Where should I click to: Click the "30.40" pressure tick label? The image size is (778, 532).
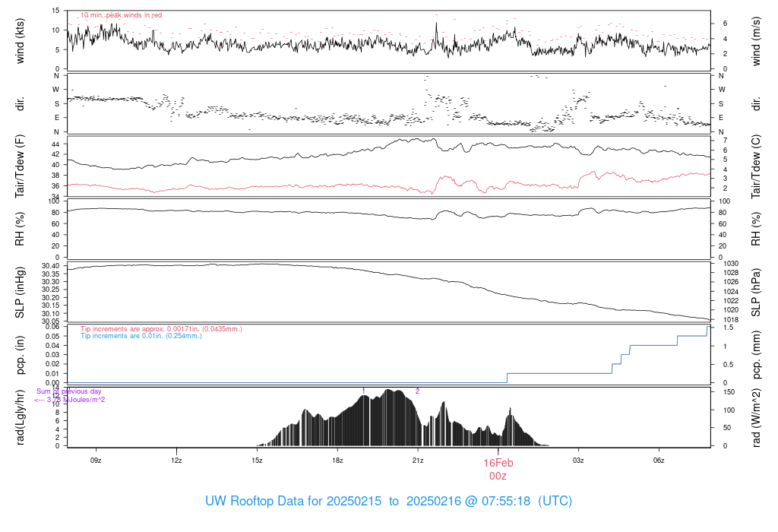tap(51, 266)
